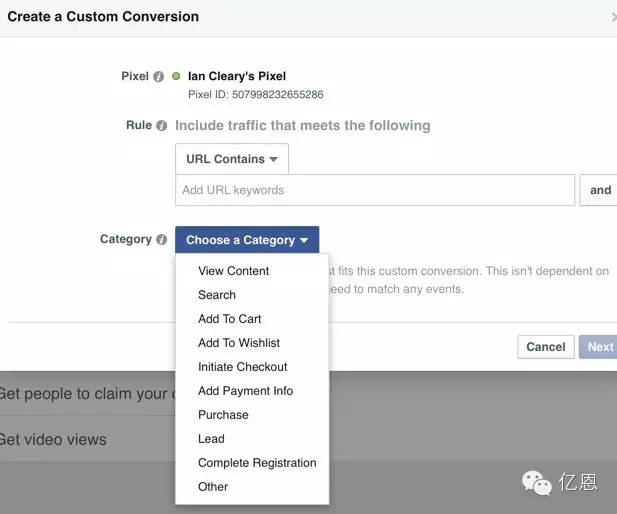Click the green pixel status dot
617x514 pixels.
[x=176, y=76]
